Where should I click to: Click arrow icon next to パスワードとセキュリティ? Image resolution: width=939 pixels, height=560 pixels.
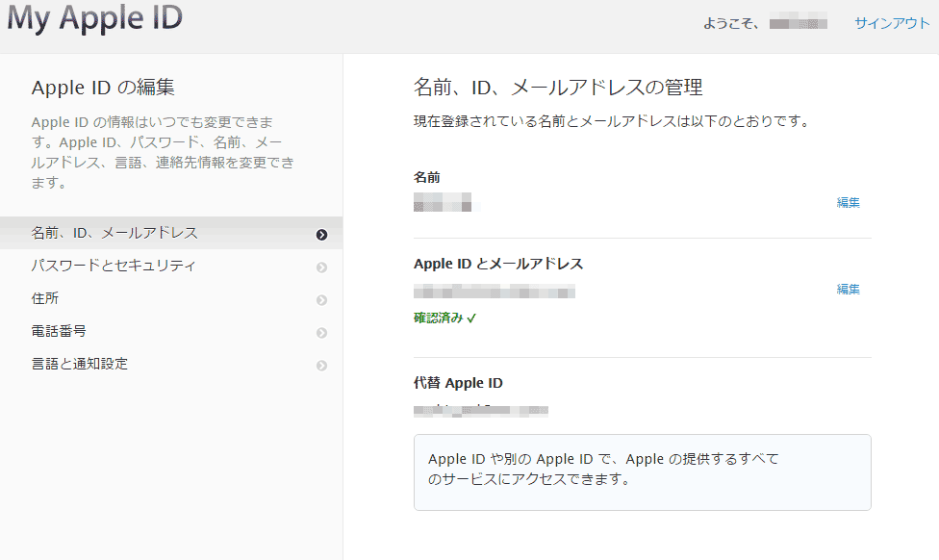(x=321, y=267)
